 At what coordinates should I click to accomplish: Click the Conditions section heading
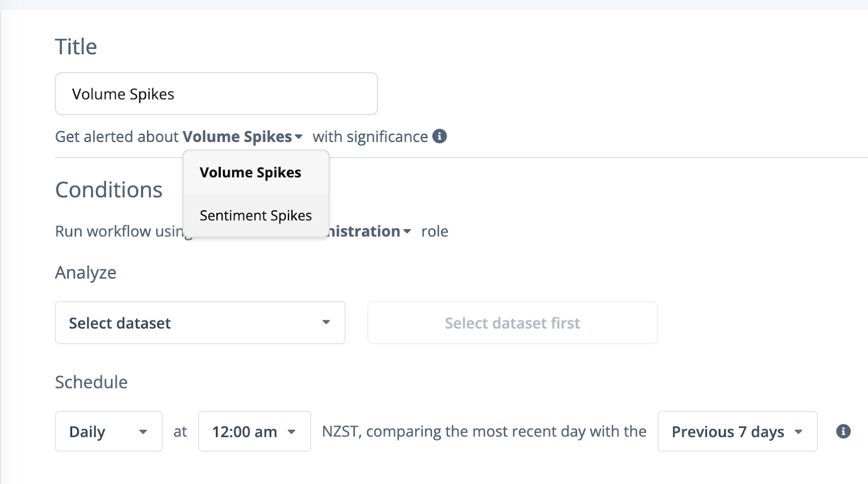pyautogui.click(x=108, y=190)
